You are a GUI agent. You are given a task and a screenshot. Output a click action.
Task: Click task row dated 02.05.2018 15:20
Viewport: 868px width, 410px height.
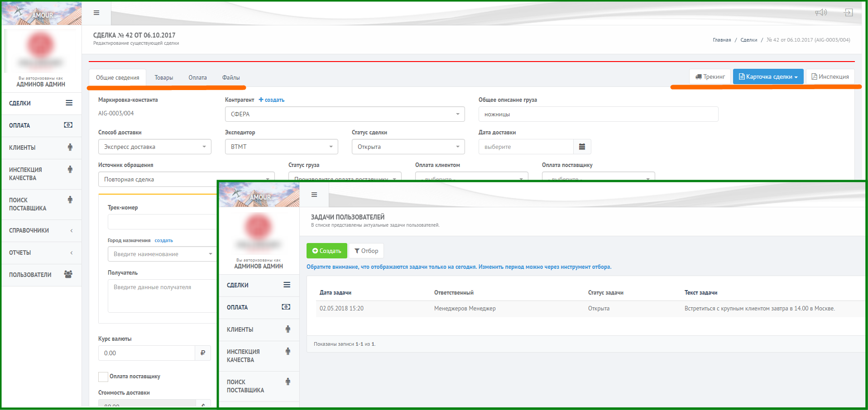pyautogui.click(x=591, y=309)
